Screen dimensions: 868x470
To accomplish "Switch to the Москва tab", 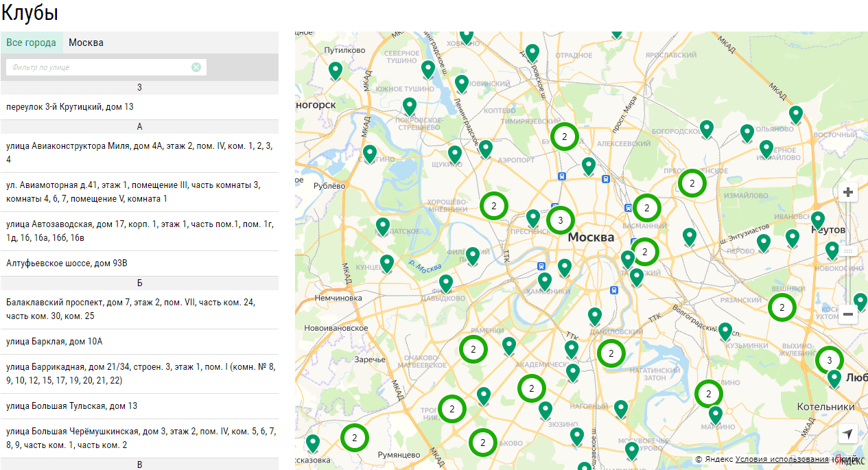I will click(86, 43).
